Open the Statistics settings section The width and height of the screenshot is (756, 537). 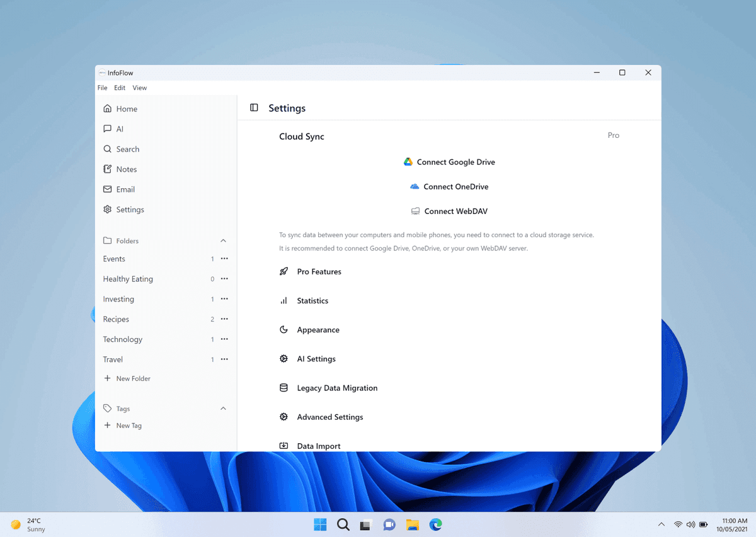(x=312, y=301)
